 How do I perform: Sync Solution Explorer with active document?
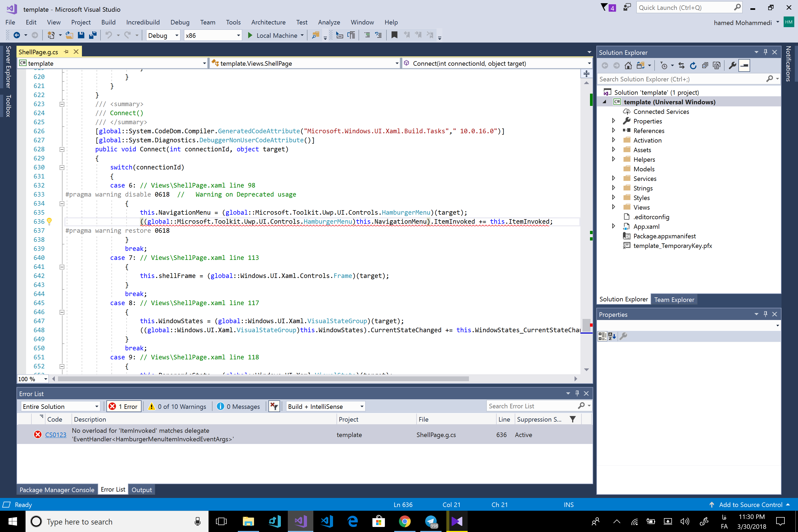pos(681,65)
